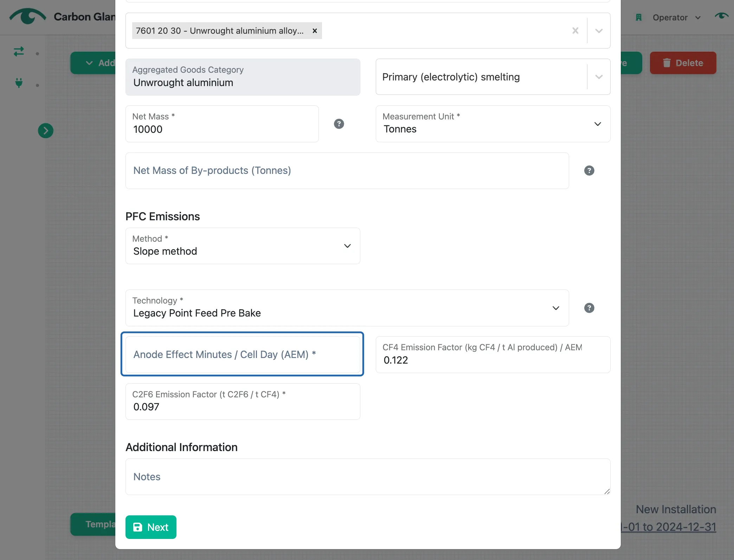Click the Aggregated Goods Category field
This screenshot has height=560, width=734.
243,77
